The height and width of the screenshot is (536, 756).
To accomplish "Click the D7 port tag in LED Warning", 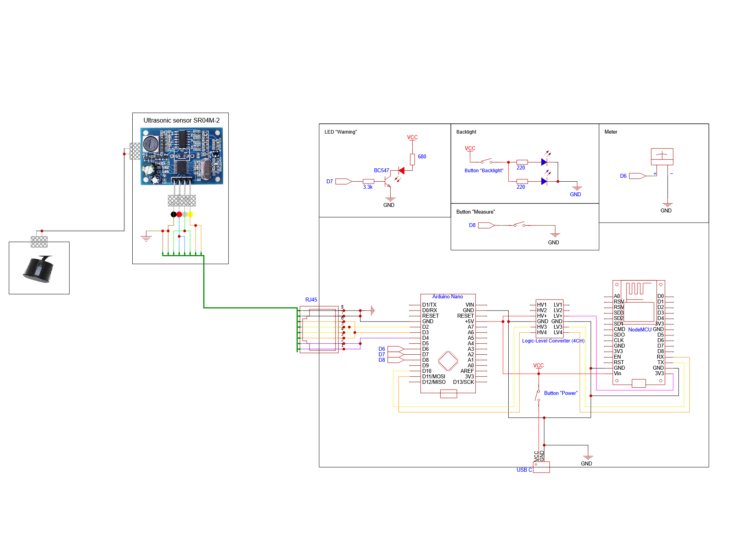I will click(343, 182).
